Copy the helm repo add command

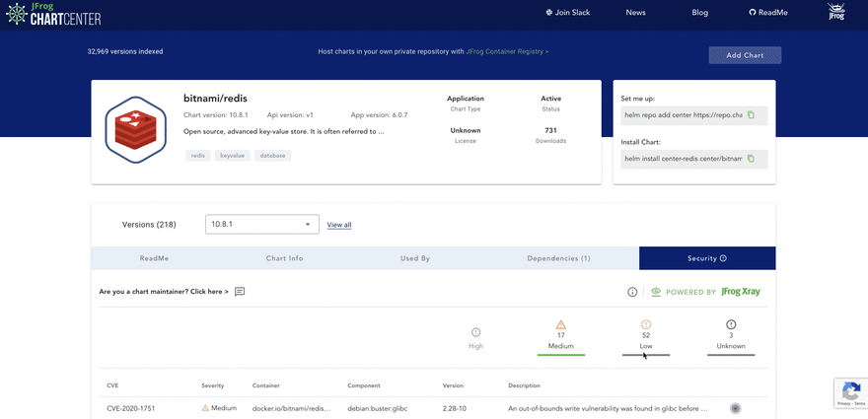751,115
